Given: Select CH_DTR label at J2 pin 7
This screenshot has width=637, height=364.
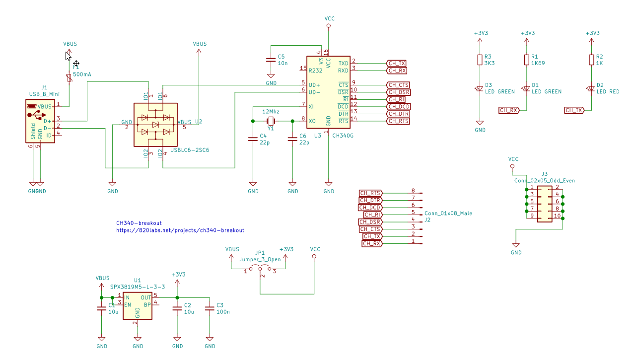Looking at the screenshot, I should [371, 200].
